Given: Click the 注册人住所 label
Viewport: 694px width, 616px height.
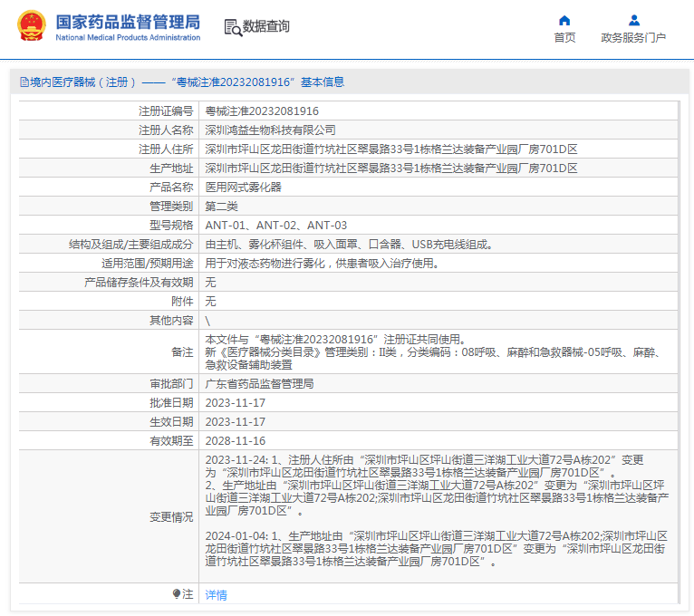Looking at the screenshot, I should coord(166,149).
